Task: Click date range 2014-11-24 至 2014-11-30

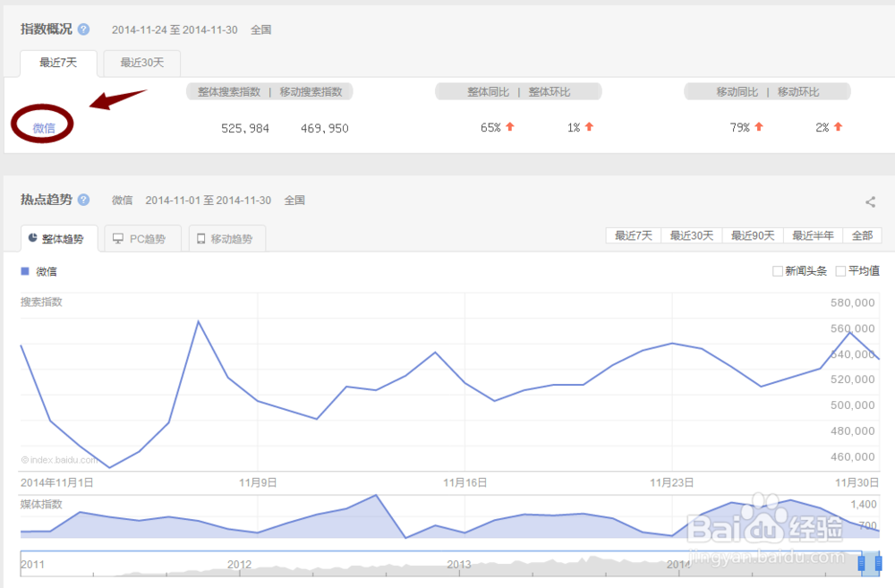Action: click(x=175, y=30)
